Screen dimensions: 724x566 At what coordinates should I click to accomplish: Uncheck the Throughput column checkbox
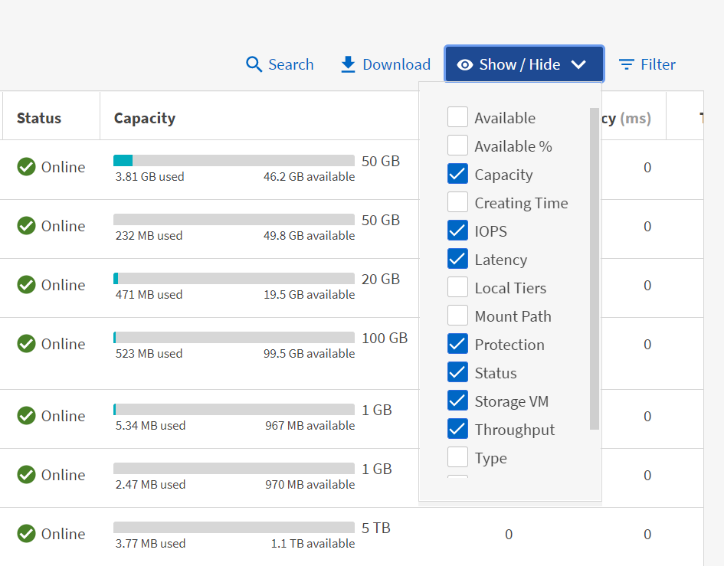tap(458, 429)
